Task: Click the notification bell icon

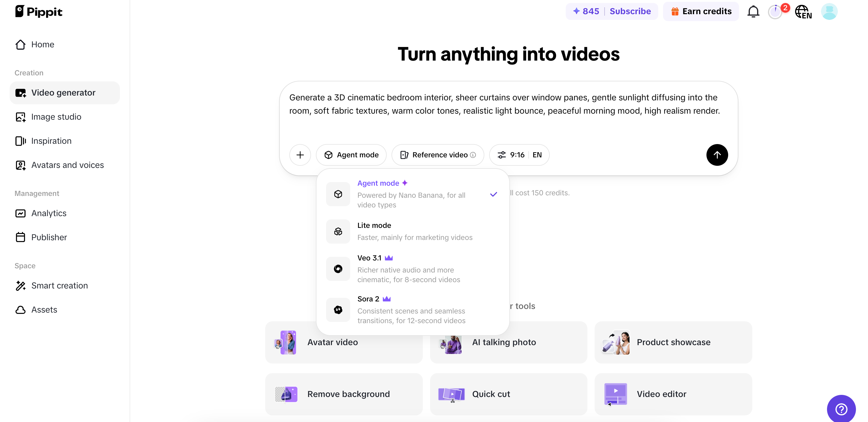Action: [x=753, y=11]
